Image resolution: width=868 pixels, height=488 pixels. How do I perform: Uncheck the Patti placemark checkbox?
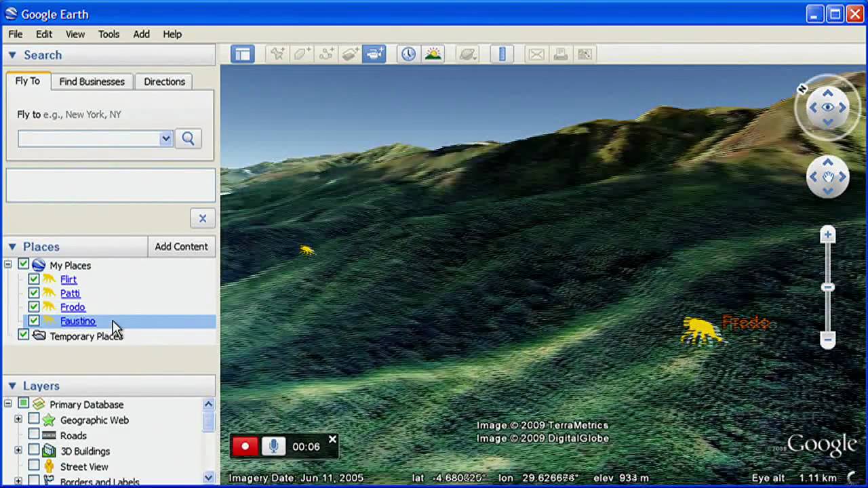tap(33, 293)
